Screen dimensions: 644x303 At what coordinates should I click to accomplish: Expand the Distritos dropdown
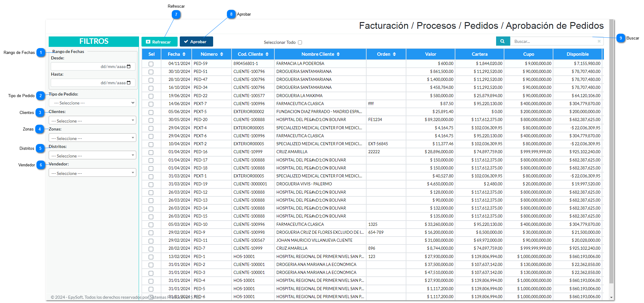[92, 155]
